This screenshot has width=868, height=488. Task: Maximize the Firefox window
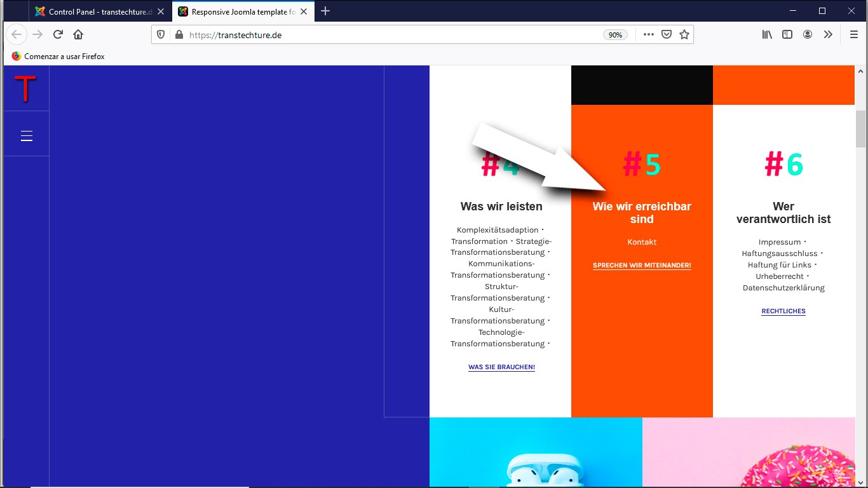[x=822, y=11]
